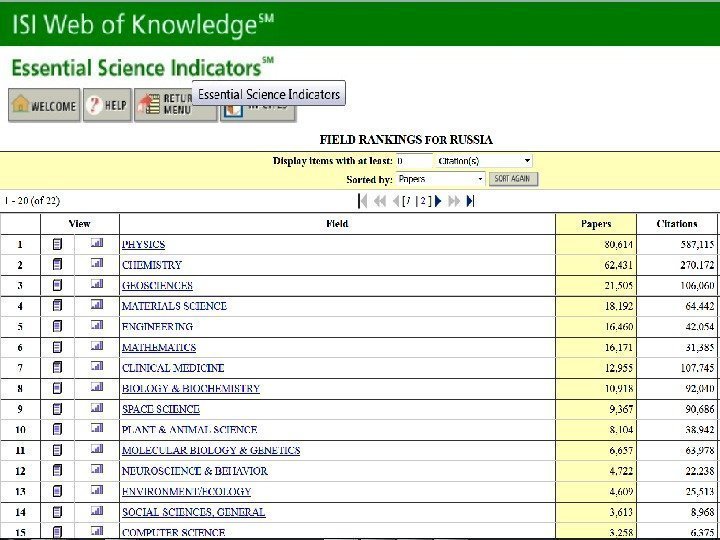Open MOLECULAR BIOLOGY & GENETICS link
The height and width of the screenshot is (540, 720).
211,450
